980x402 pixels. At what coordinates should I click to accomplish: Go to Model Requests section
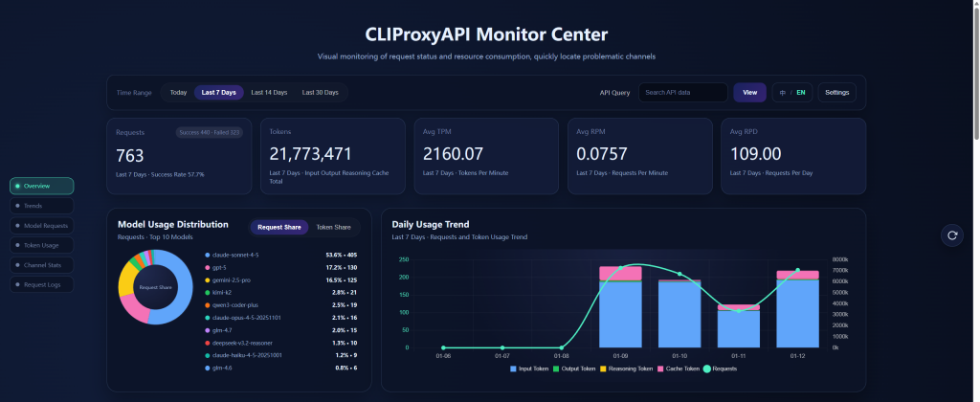42,225
